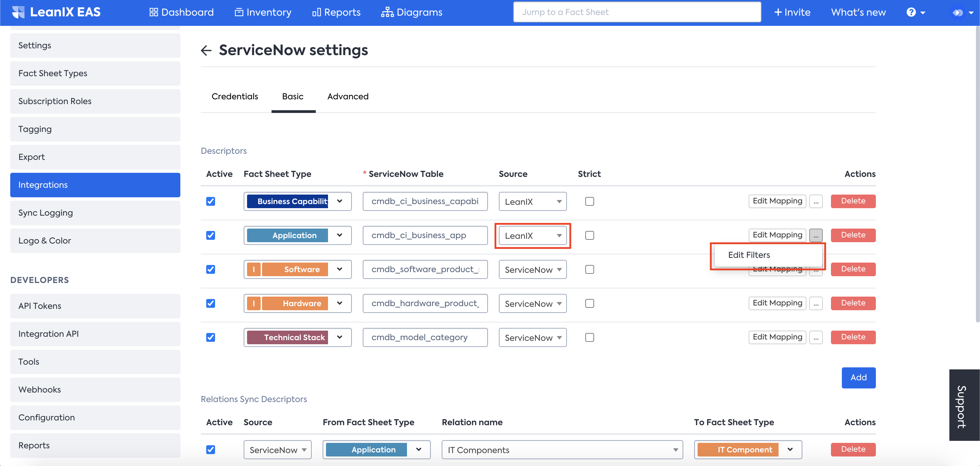Open relation Source ServiceNow dropdown
The image size is (980, 466).
(277, 450)
